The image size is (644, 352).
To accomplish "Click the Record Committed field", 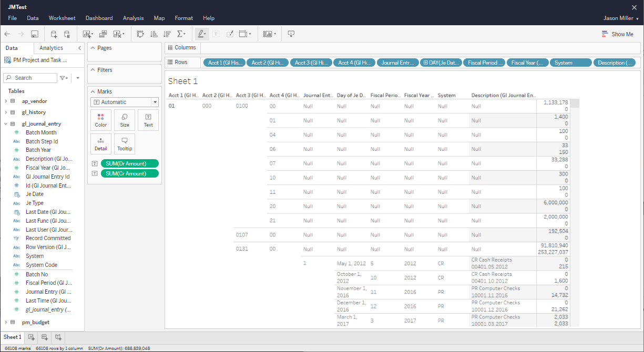I will [48, 239].
